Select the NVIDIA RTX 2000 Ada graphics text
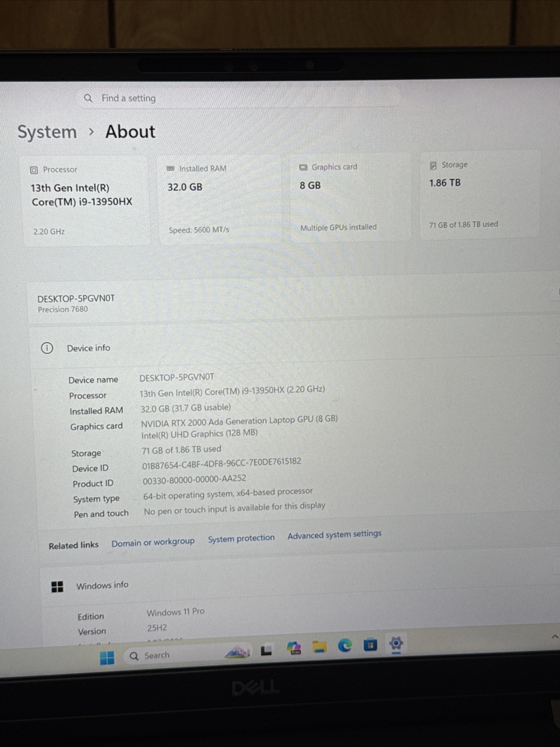 pyautogui.click(x=239, y=420)
